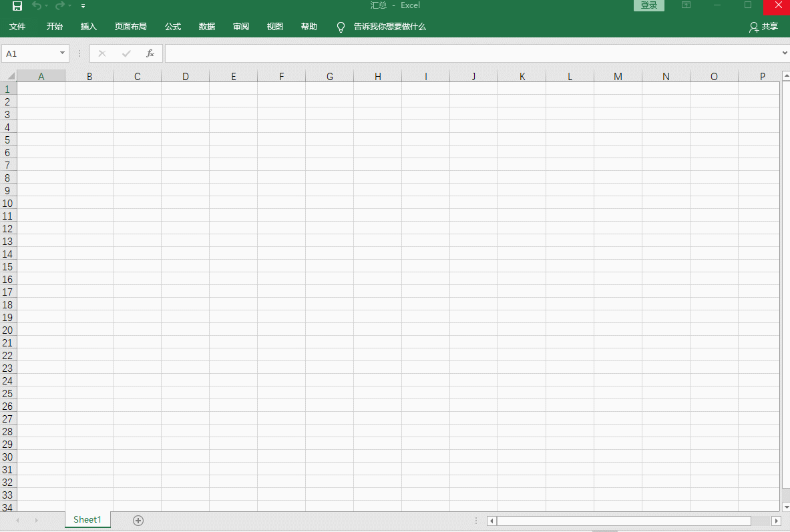Click the lightbulb Tell Me icon
790x532 pixels.
pos(341,27)
